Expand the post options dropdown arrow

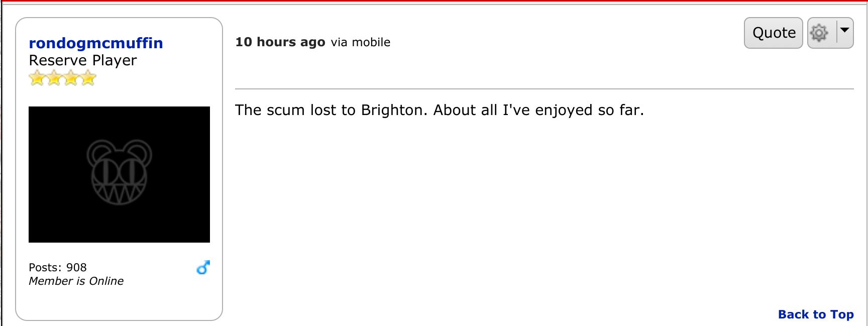tap(845, 31)
